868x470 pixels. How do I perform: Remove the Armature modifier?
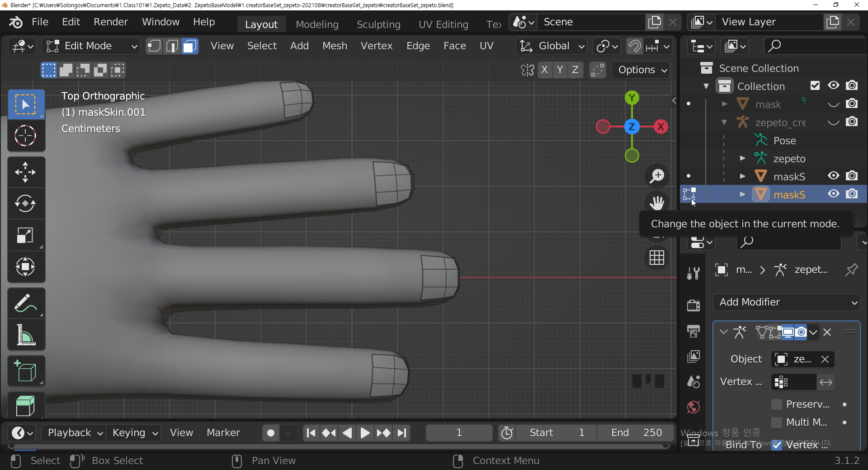point(827,332)
